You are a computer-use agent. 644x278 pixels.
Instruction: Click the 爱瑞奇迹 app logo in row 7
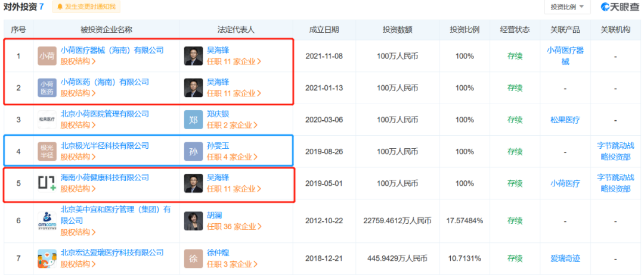pos(47,258)
